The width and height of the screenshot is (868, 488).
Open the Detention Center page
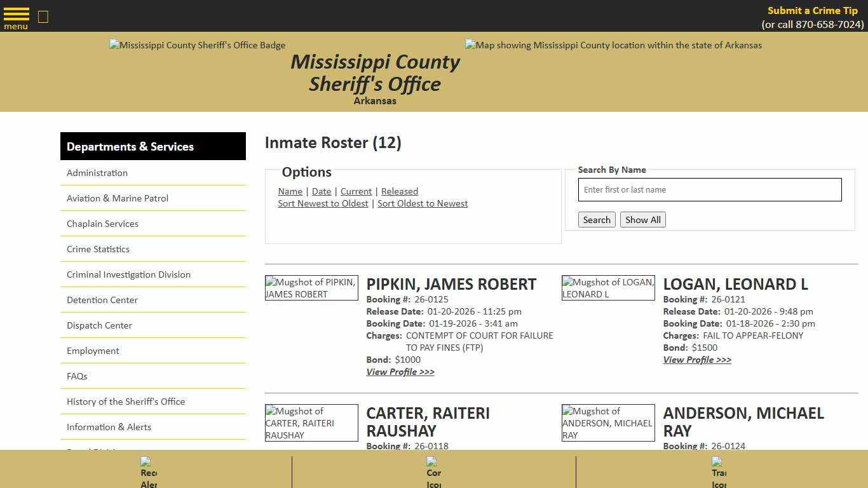tap(102, 300)
